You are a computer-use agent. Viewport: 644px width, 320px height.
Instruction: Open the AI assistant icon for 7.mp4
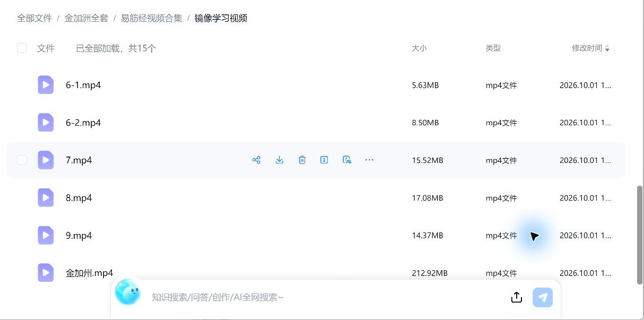coord(347,160)
